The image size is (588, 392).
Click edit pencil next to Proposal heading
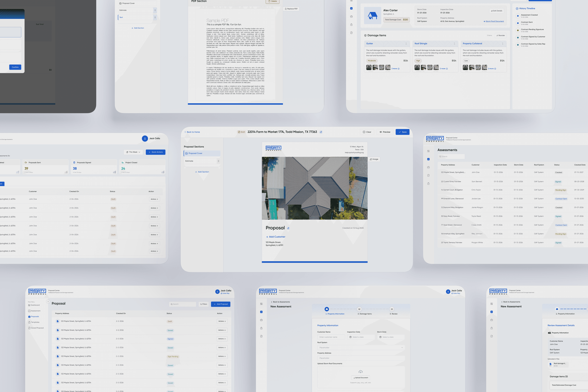click(288, 228)
